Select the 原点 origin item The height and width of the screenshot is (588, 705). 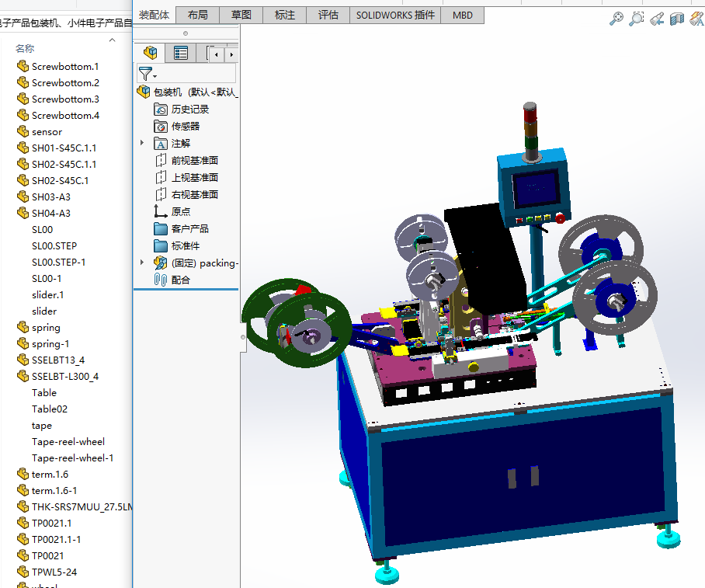coord(172,211)
